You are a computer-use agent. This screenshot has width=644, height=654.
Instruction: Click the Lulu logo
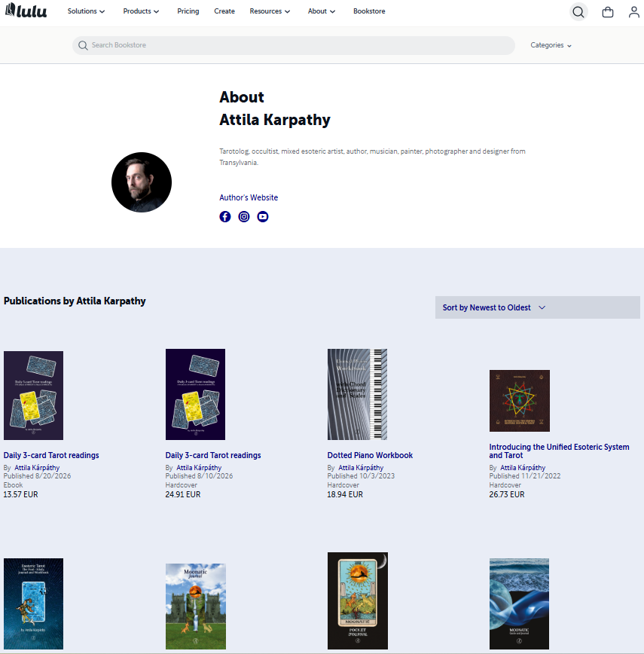point(26,11)
